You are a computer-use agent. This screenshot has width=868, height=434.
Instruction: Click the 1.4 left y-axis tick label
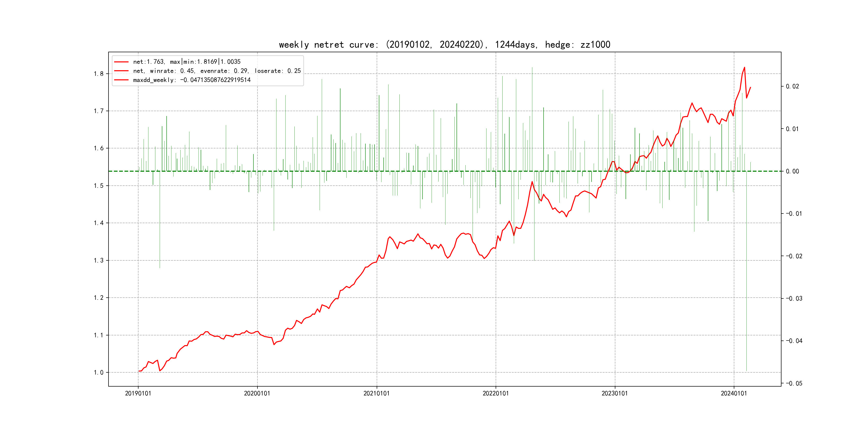tap(98, 223)
